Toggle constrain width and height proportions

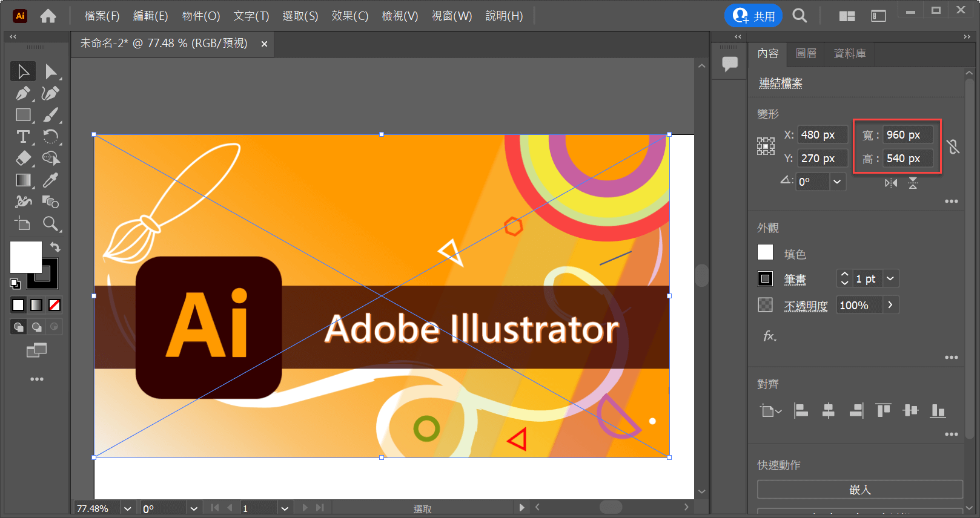tap(953, 146)
